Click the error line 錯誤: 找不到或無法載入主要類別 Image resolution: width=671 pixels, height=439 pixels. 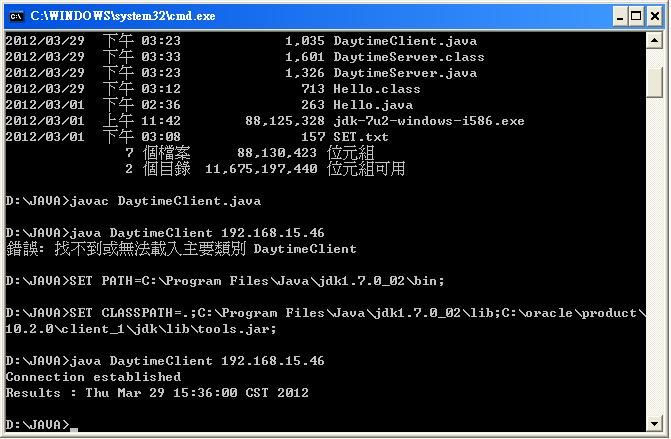pos(126,249)
